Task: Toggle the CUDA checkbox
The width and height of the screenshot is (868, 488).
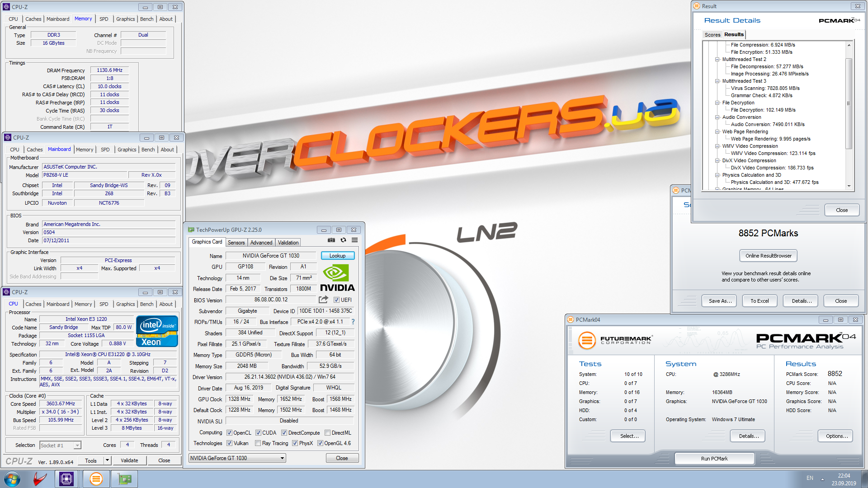Action: point(258,433)
